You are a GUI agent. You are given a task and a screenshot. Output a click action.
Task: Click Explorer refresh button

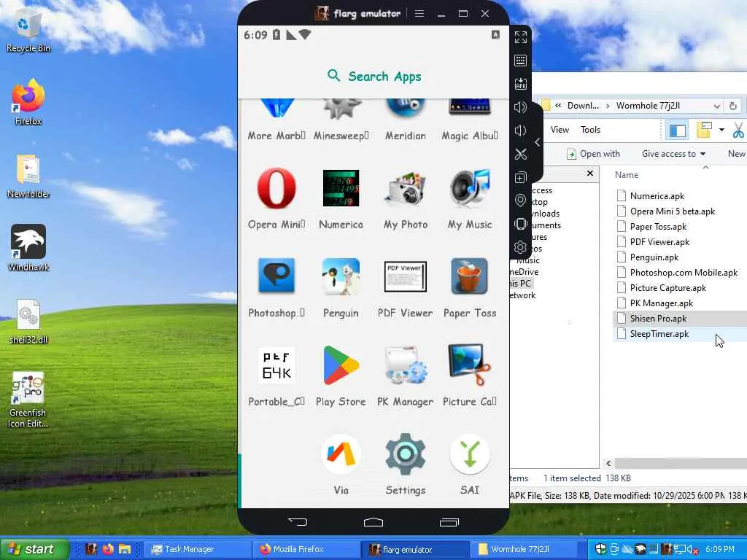point(733,106)
